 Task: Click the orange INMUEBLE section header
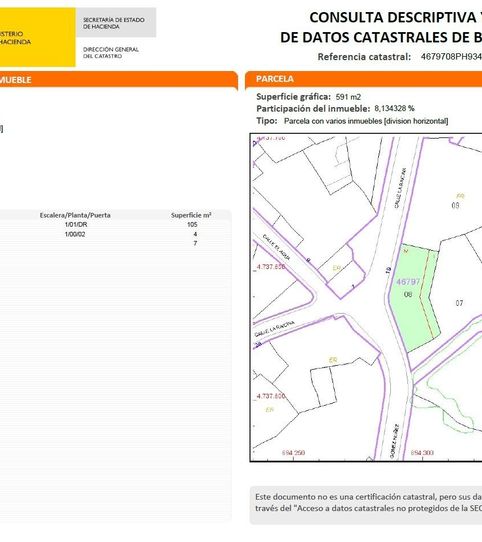point(119,80)
